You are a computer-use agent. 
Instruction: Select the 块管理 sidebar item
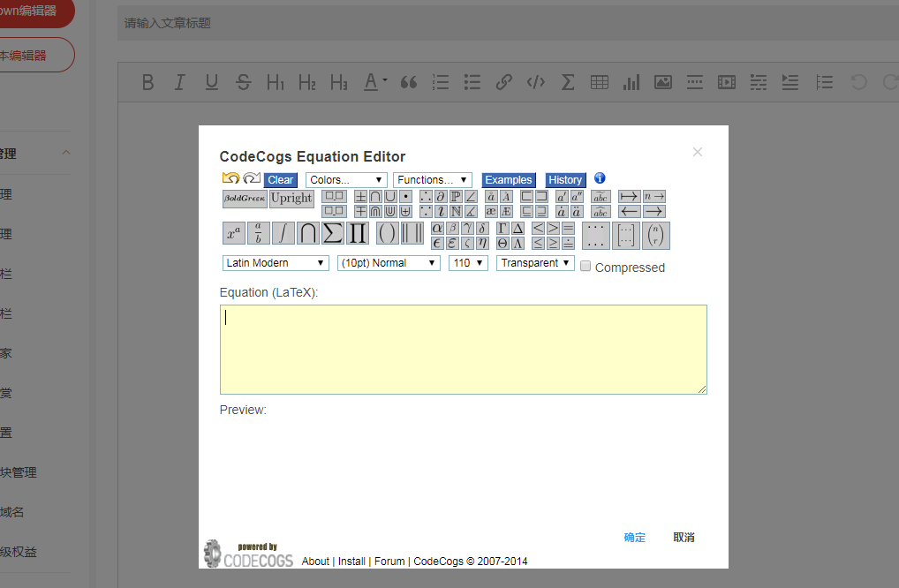(19, 472)
